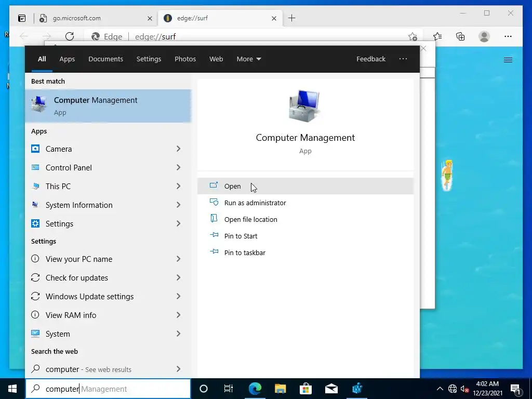532x399 pixels.
Task: Choose Open file location
Action: coord(305,219)
